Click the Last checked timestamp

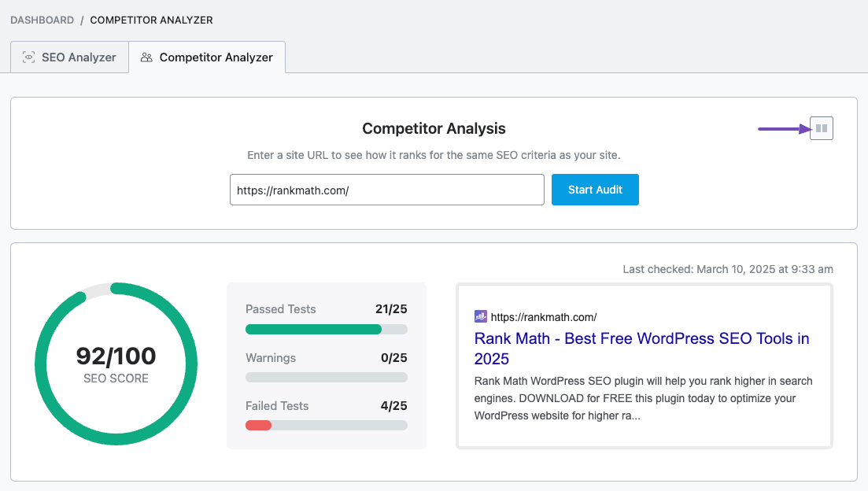click(727, 269)
